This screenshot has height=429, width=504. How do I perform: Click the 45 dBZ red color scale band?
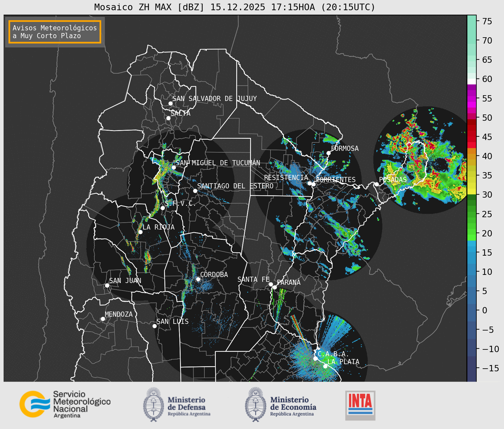[x=472, y=139]
